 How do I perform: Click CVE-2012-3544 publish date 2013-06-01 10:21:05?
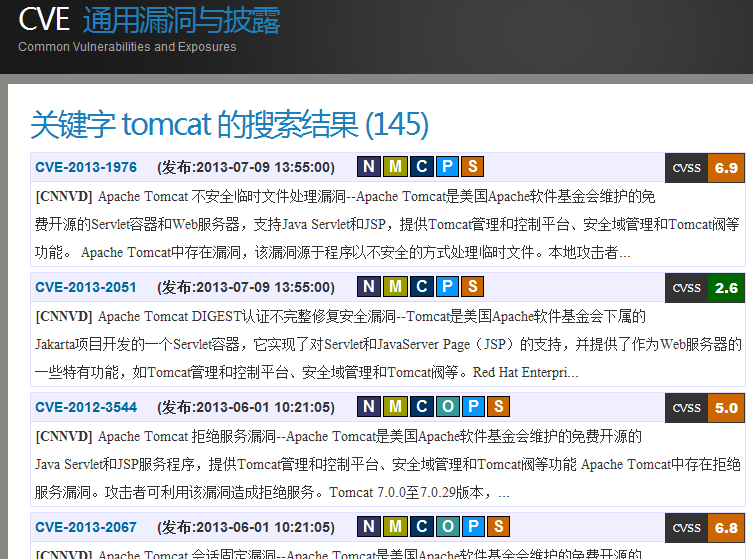click(246, 407)
